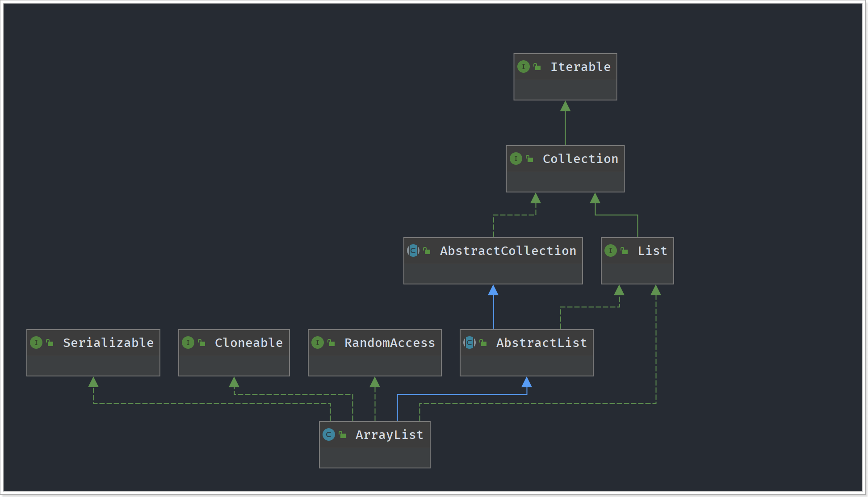The height and width of the screenshot is (497, 868).
Task: Click the interface icon on Cloneable node
Action: point(188,343)
